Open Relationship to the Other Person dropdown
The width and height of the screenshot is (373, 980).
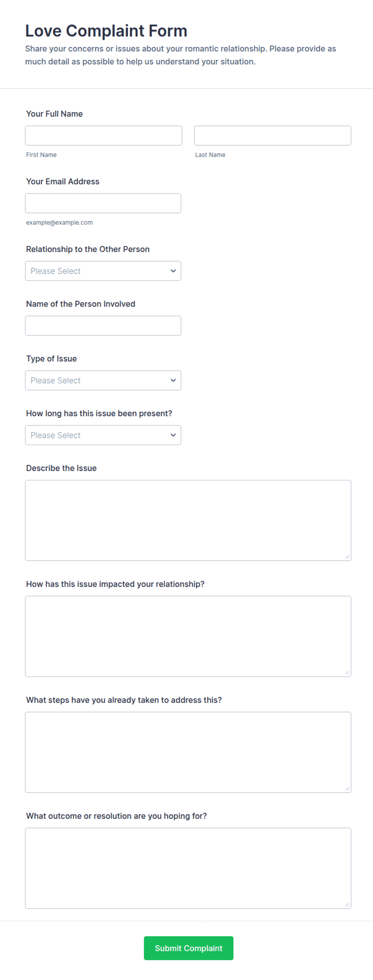click(103, 271)
